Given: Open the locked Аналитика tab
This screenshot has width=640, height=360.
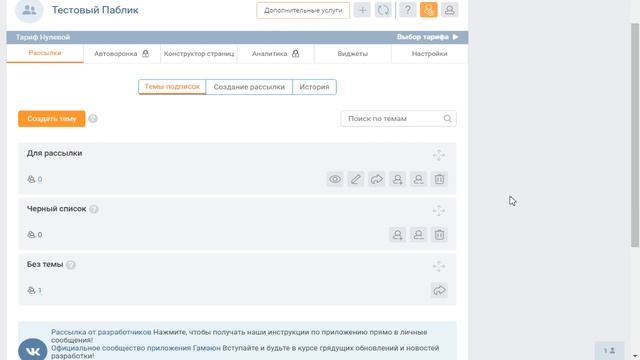Looking at the screenshot, I should 276,53.
